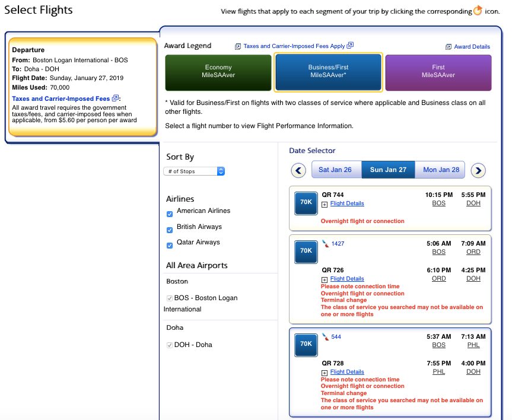
Task: Open the Sort By dropdown
Action: coord(194,171)
